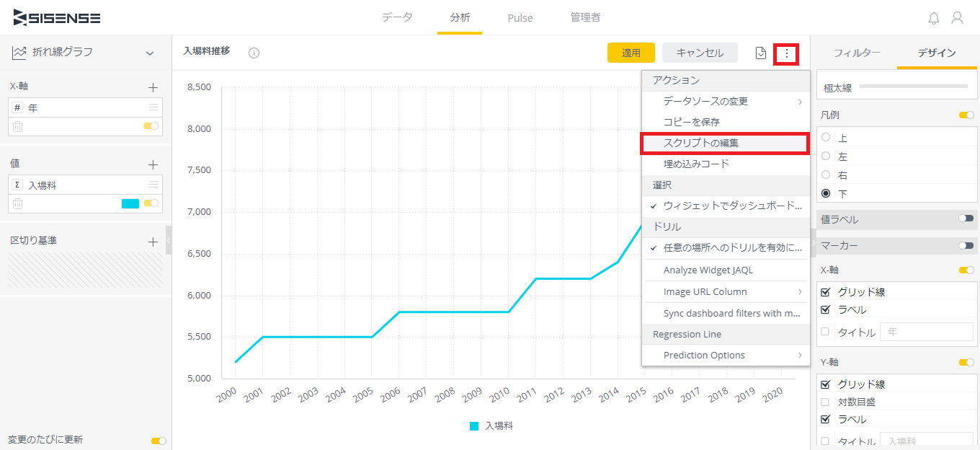
Task: Click the 適用 apply button
Action: 631,53
